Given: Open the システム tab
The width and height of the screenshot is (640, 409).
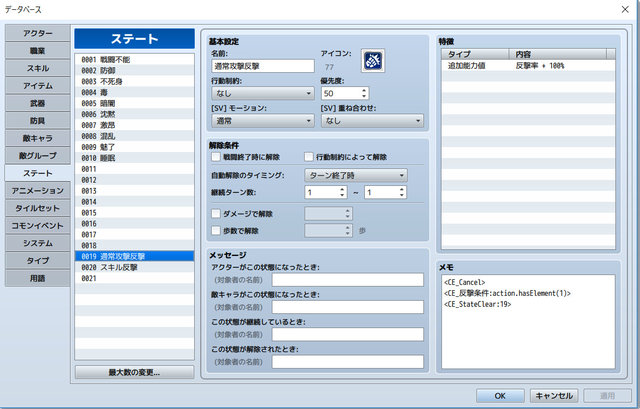Looking at the screenshot, I should (x=38, y=243).
